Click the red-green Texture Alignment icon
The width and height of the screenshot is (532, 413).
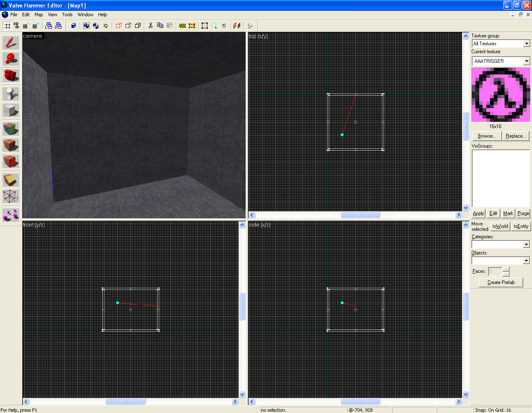click(x=237, y=26)
